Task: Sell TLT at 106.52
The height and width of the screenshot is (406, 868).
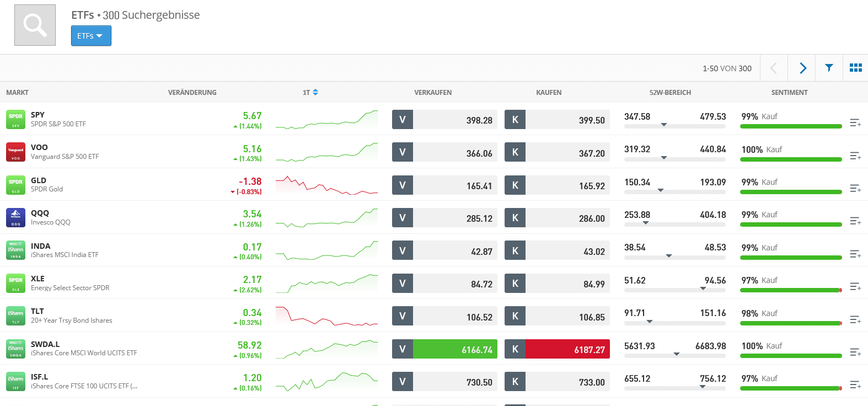Action: 444,317
